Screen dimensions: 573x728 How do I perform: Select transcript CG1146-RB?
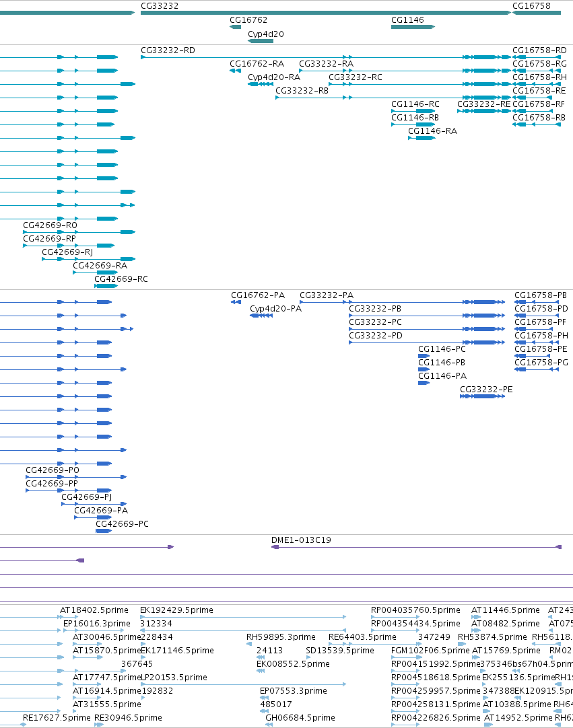pyautogui.click(x=415, y=118)
